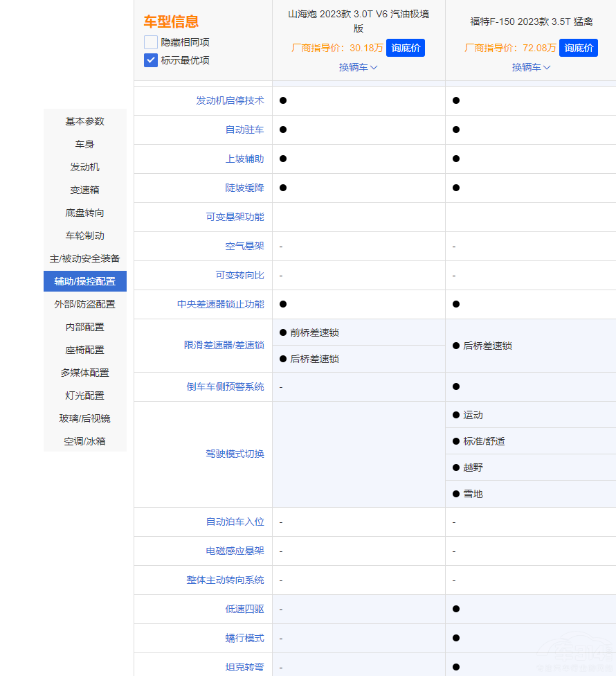616x676 pixels.
Task: Click 山海炮 2023款 3.0T V6 model title
Action: click(x=358, y=21)
